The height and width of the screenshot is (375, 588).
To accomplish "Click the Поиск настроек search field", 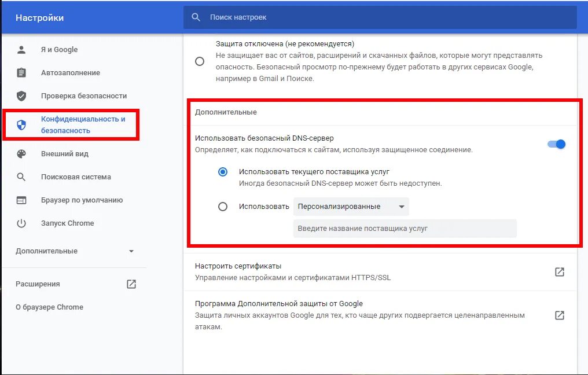I will click(380, 17).
